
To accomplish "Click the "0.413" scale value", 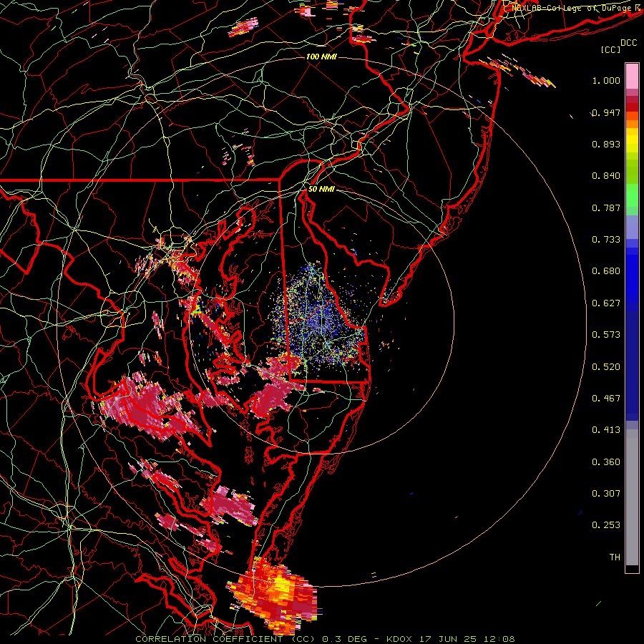I will [x=606, y=430].
